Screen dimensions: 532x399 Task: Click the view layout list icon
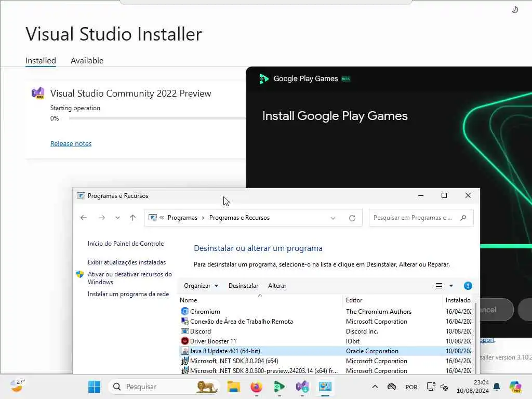[438, 286]
